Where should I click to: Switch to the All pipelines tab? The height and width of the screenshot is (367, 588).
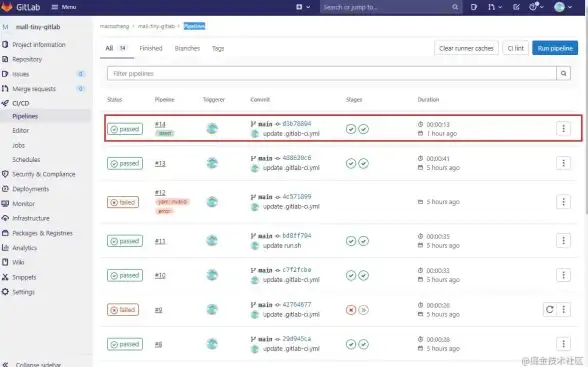point(116,48)
